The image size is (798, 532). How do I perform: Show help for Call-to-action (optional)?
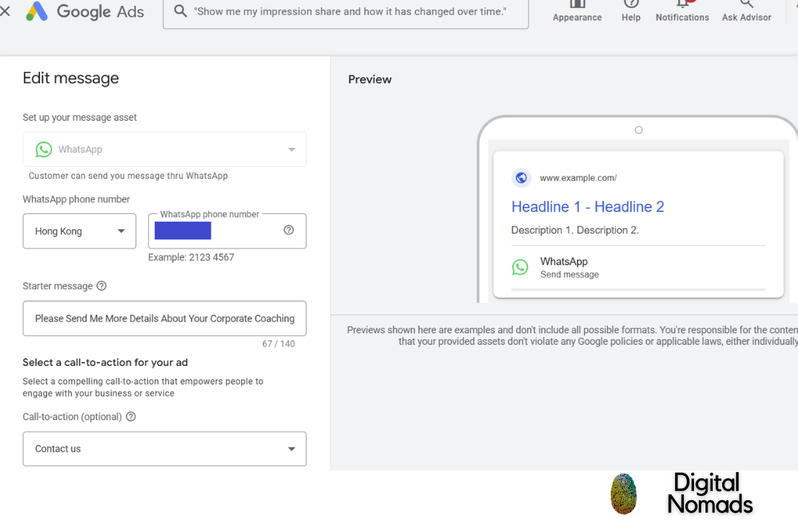click(x=131, y=416)
